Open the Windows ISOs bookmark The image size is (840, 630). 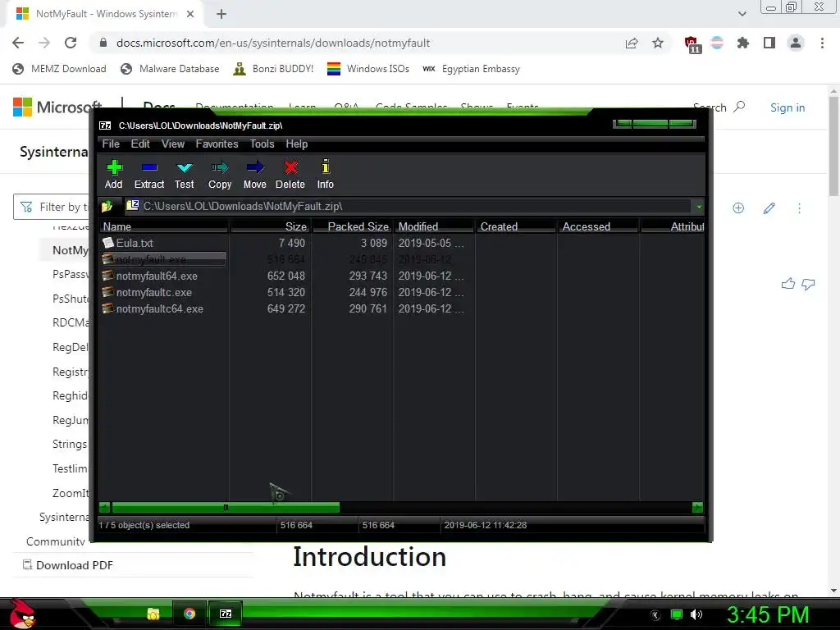click(x=368, y=69)
